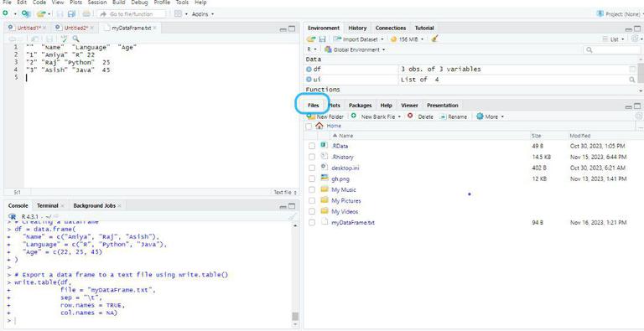
Task: Click the Create a project icon
Action: 26,13
